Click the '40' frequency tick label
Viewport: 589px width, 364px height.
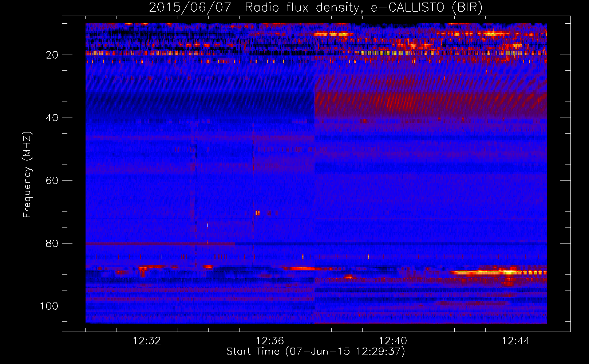52,118
